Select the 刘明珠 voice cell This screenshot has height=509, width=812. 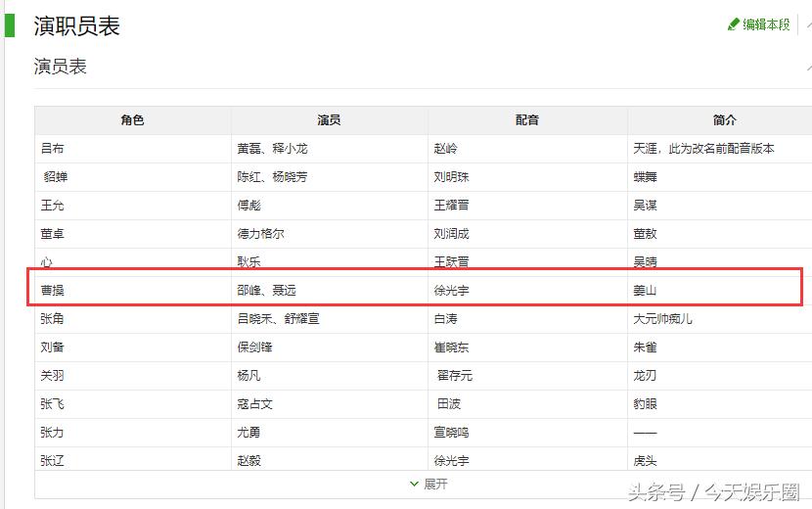527,177
